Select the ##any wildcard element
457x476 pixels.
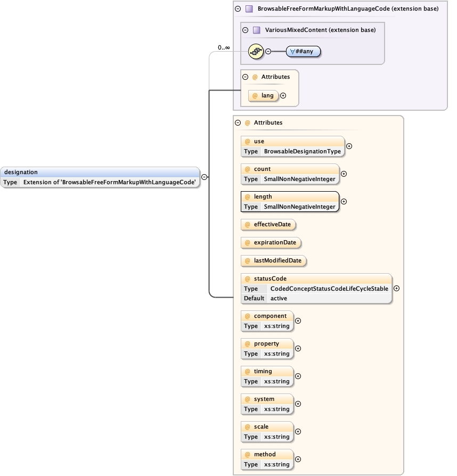pos(303,52)
